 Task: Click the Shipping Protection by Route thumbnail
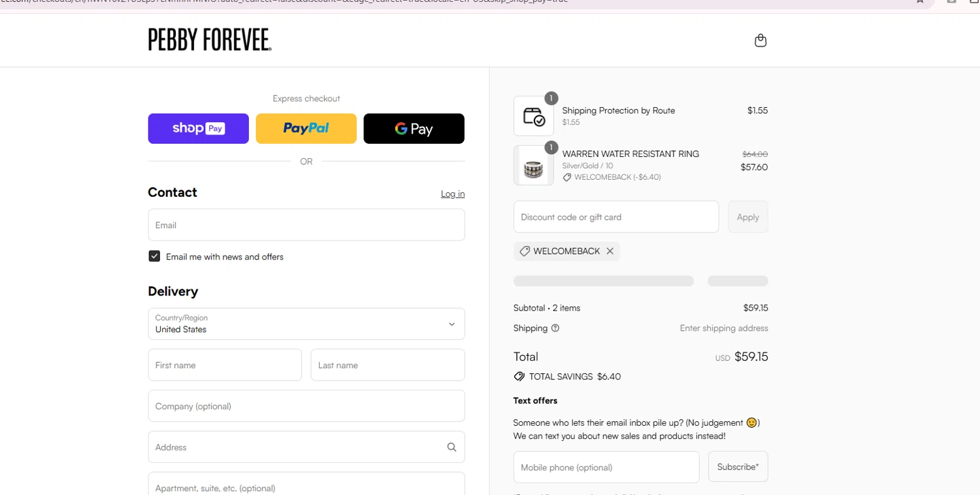click(x=534, y=116)
